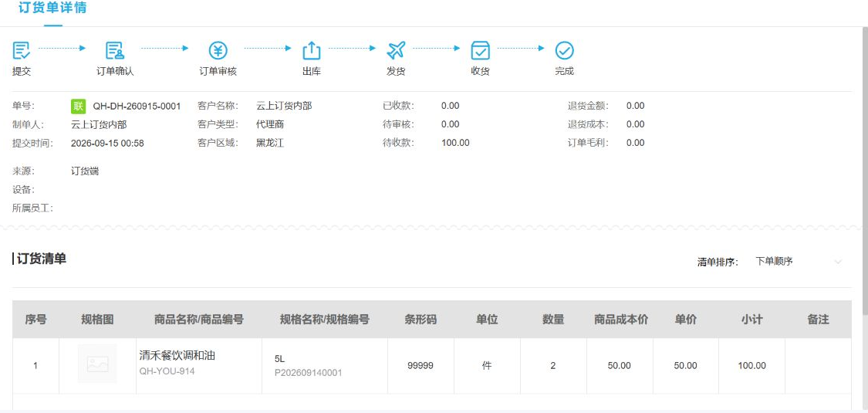Open the 订货单详情 tab
The width and height of the screenshot is (868, 413).
(52, 8)
